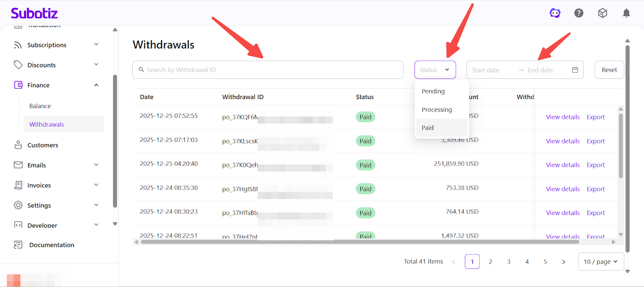
Task: Expand the Settings sidebar section
Action: pos(96,205)
